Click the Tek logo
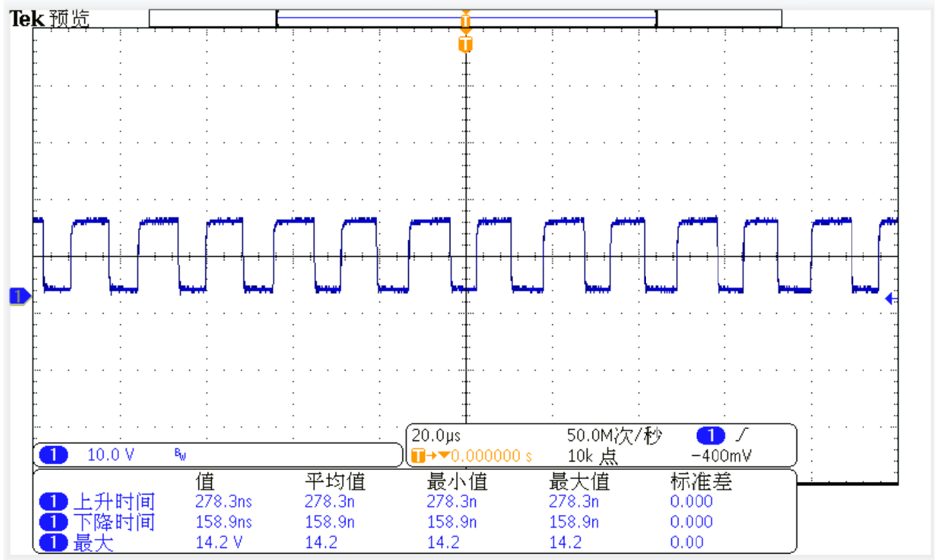Image resolution: width=938 pixels, height=560 pixels. (27, 19)
